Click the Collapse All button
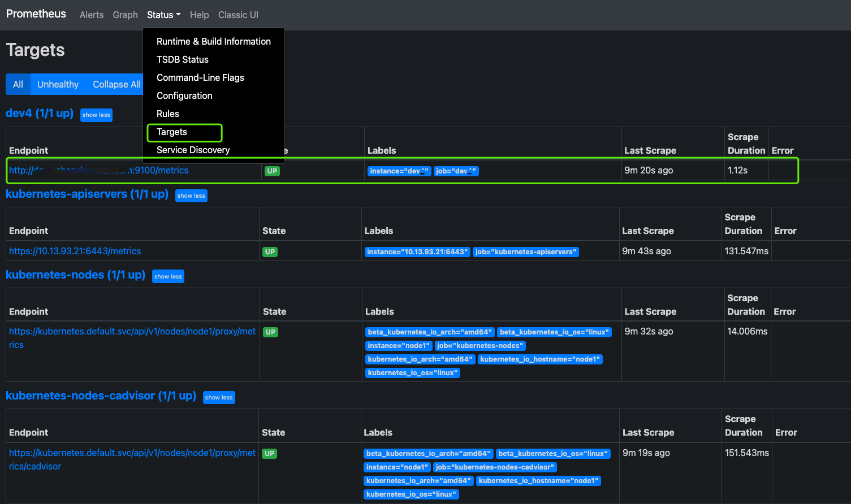Viewport: 851px width, 504px height. [x=116, y=84]
